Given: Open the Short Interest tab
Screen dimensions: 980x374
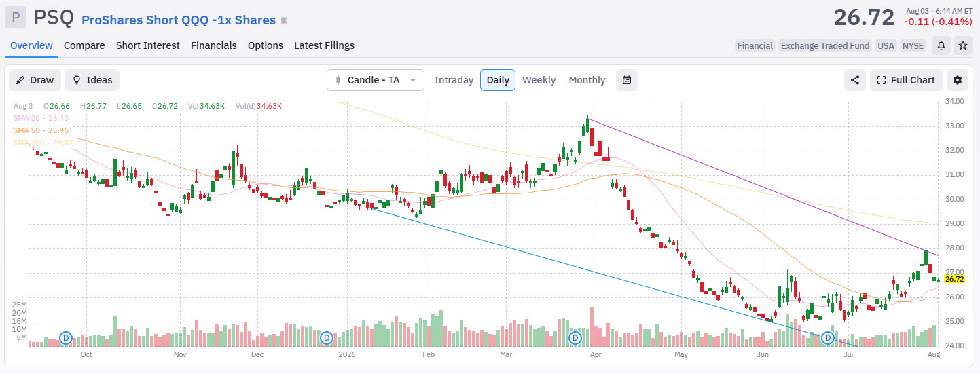Looking at the screenshot, I should coord(148,45).
